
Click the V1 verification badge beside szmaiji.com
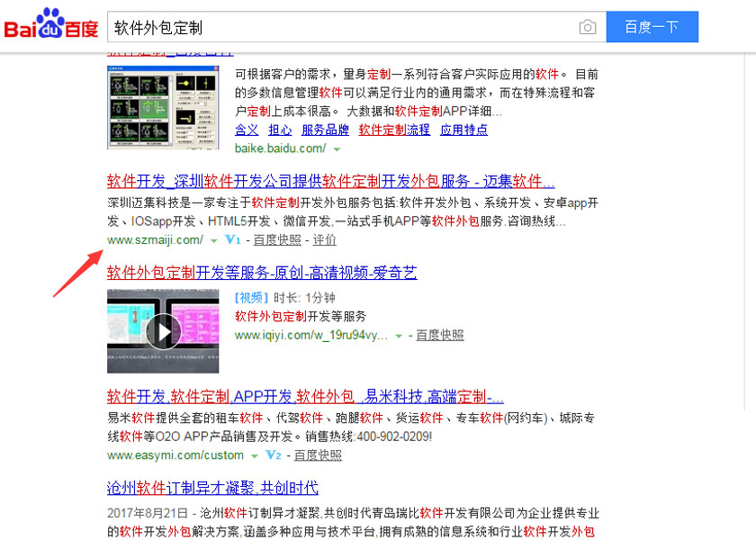click(233, 239)
